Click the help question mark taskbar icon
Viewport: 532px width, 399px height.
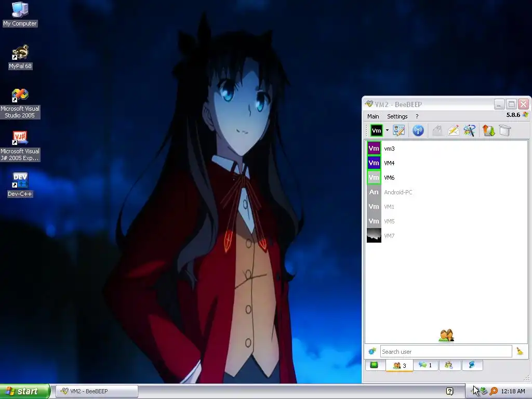point(449,391)
